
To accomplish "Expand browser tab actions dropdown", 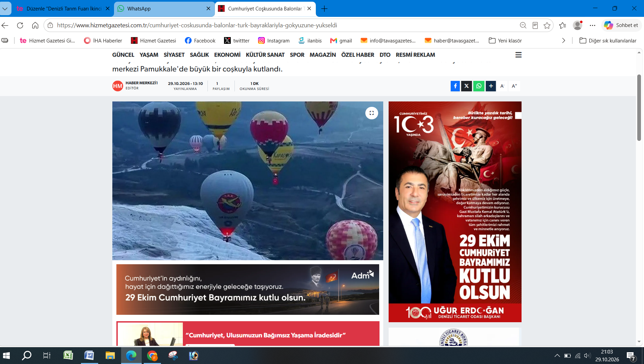I will click(x=5, y=9).
